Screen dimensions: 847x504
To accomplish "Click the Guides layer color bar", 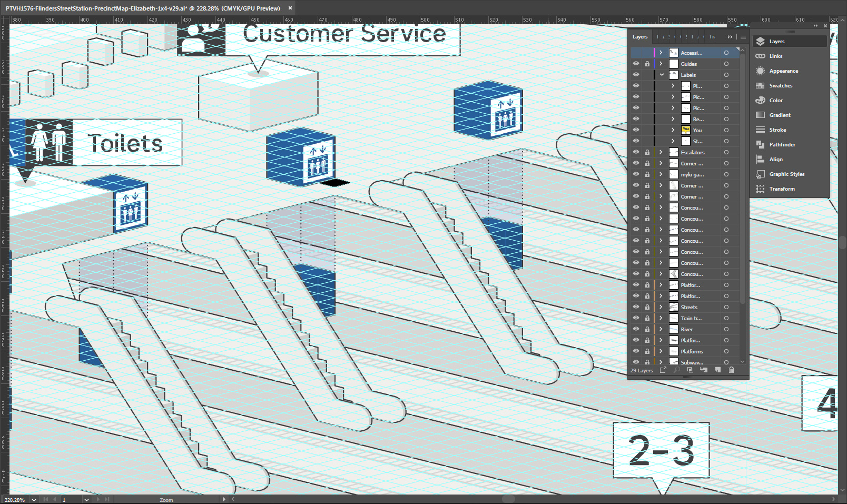I will pyautogui.click(x=654, y=64).
